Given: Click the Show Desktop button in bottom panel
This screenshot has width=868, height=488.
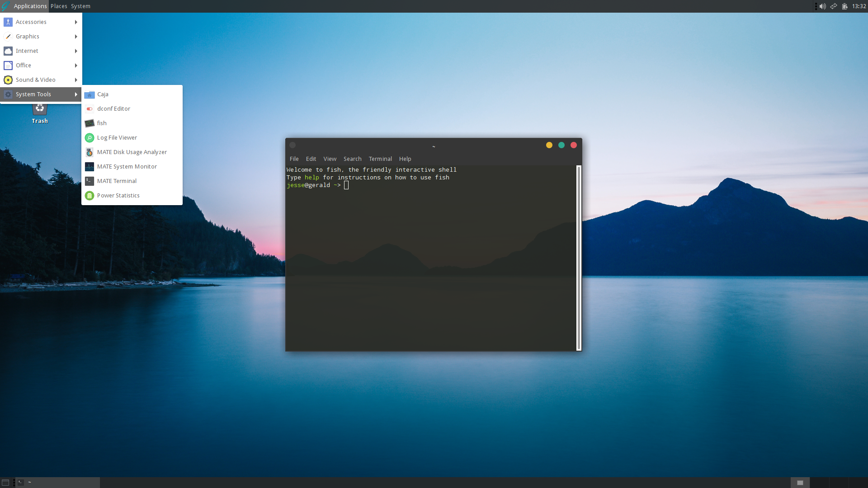Looking at the screenshot, I should click(5, 483).
